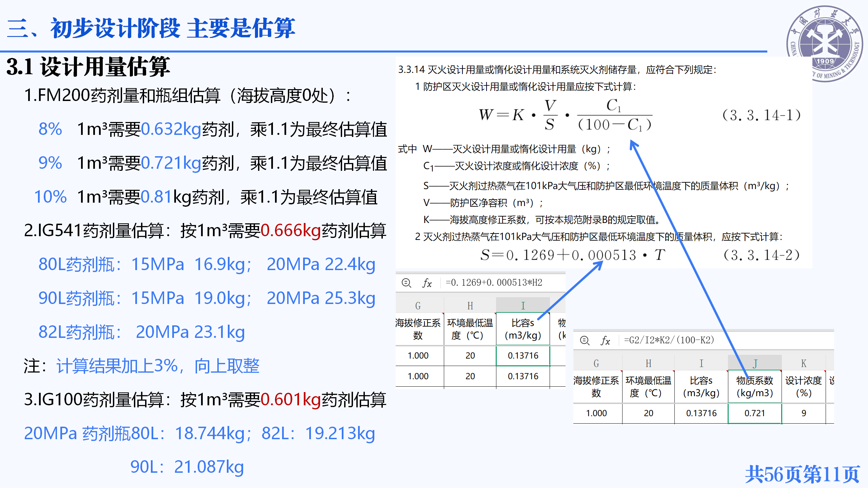Click the line 90L药剂瓶: 15MPa 19.0kg
868x488 pixels.
point(145,298)
